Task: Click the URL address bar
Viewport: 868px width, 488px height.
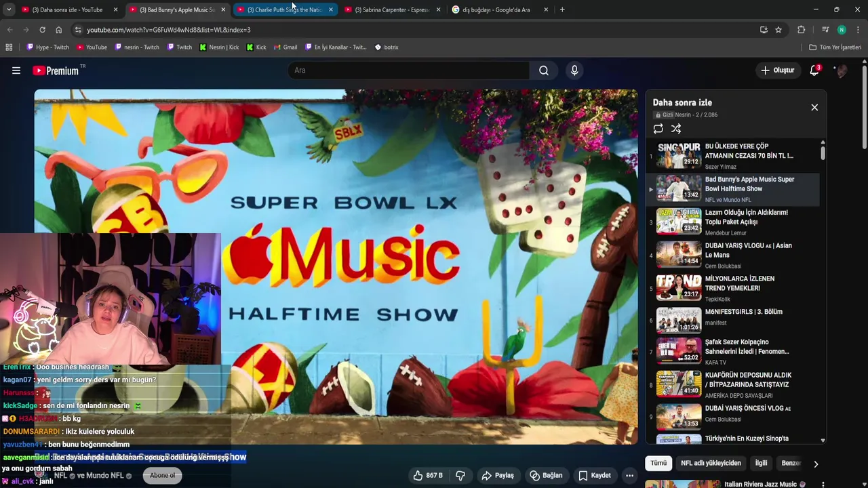Action: coord(414,30)
